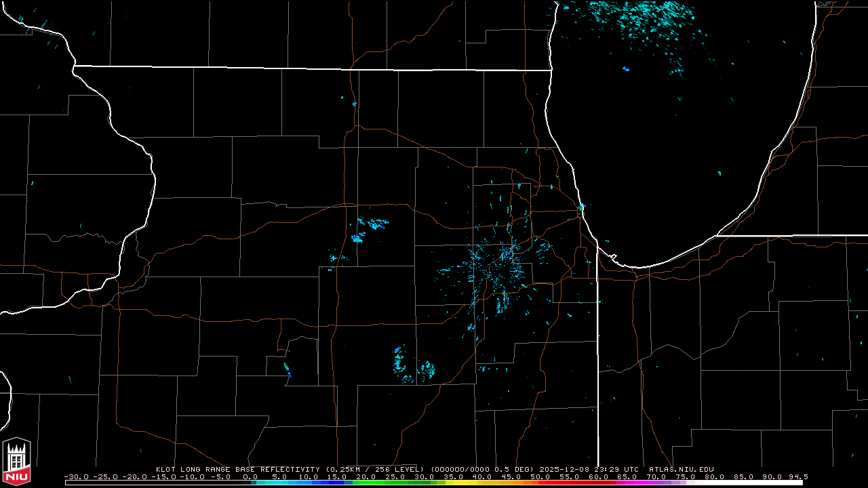Click the NIU logo in the corner
868x488 pixels.
16,461
